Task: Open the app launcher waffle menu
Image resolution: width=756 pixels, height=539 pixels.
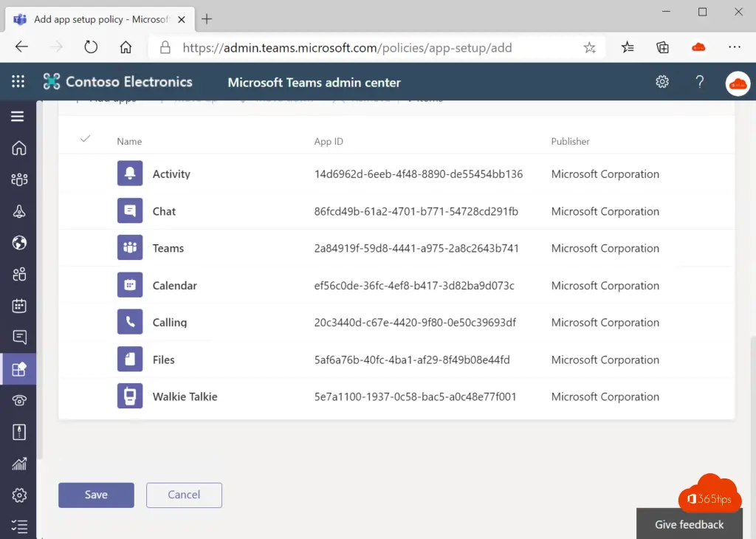Action: point(18,81)
